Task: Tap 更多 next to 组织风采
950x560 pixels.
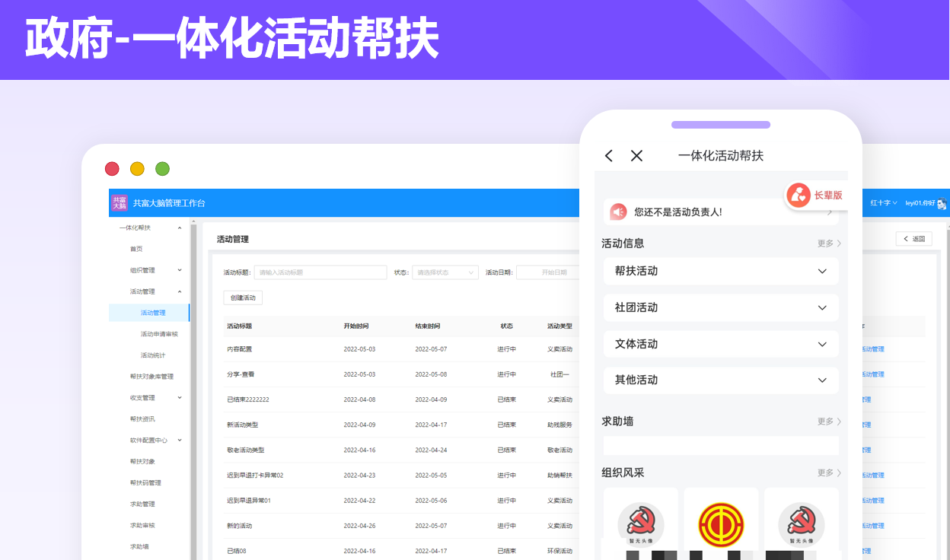Action: click(829, 473)
